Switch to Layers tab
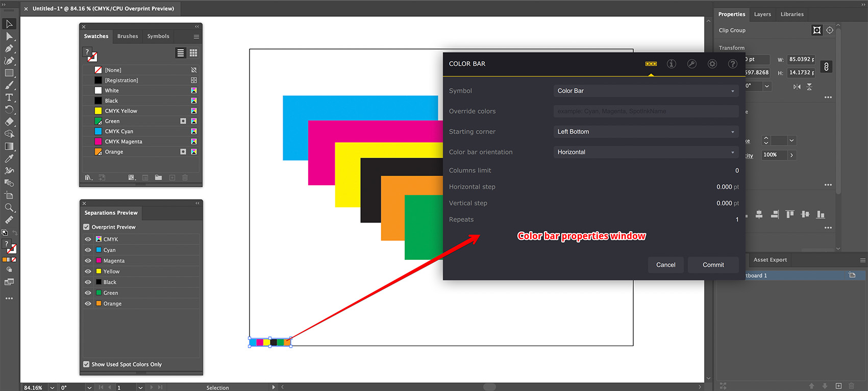This screenshot has height=391, width=868. pos(762,14)
